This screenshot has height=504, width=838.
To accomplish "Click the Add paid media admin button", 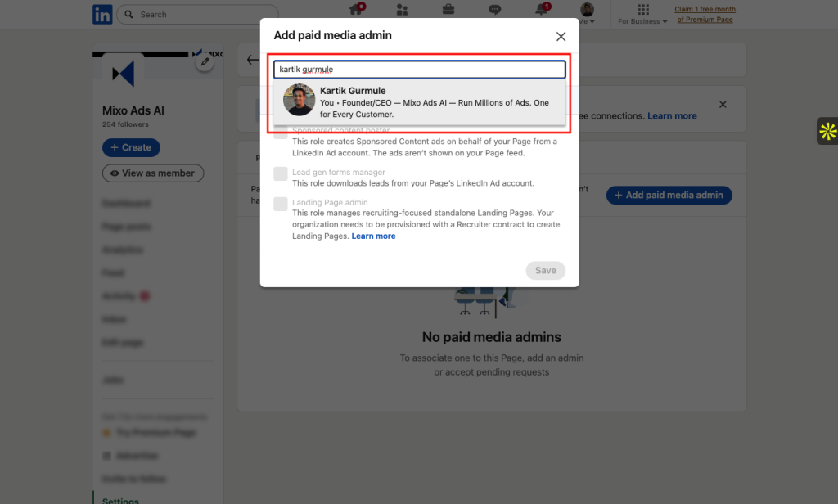I will [x=669, y=195].
